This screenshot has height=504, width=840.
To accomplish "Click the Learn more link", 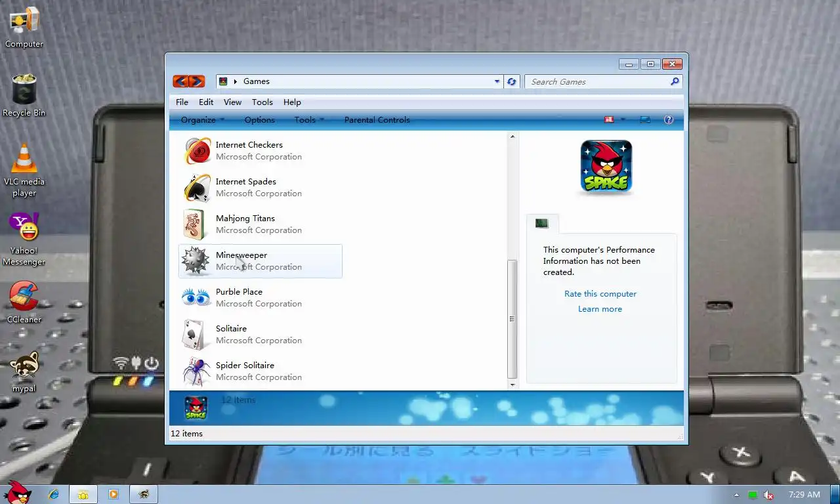I will 600,308.
